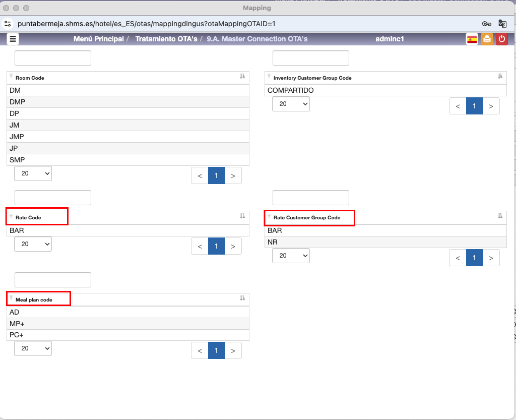Open Tratamiento OTA's breadcrumb link
This screenshot has width=516, height=420.
click(166, 39)
